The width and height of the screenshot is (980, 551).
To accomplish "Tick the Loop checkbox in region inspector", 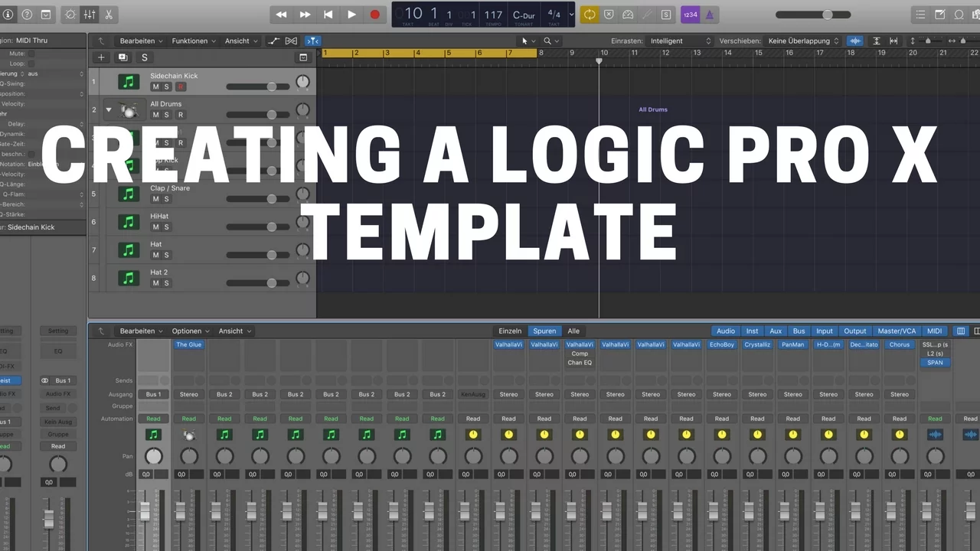I will (x=31, y=64).
